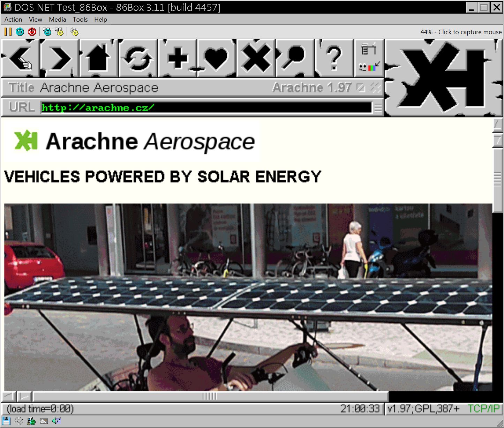Hard reset the machine via teal reset icon
The width and height of the screenshot is (504, 428).
[20, 32]
